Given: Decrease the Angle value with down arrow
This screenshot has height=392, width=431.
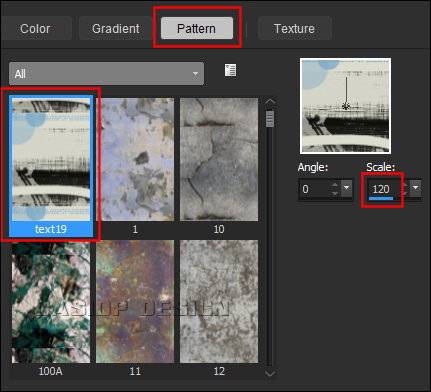Looking at the screenshot, I should click(x=335, y=193).
